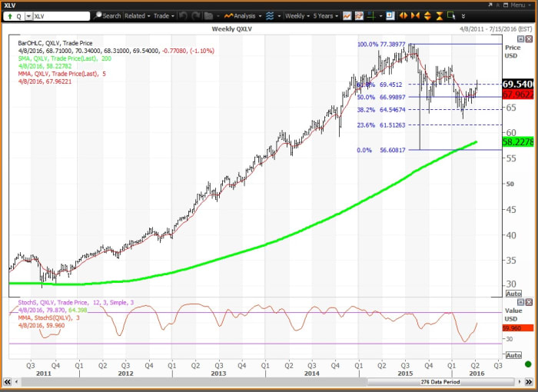Screen dimensions: 538x392
Task: Open the Weekly interval dropdown
Action: (x=297, y=15)
